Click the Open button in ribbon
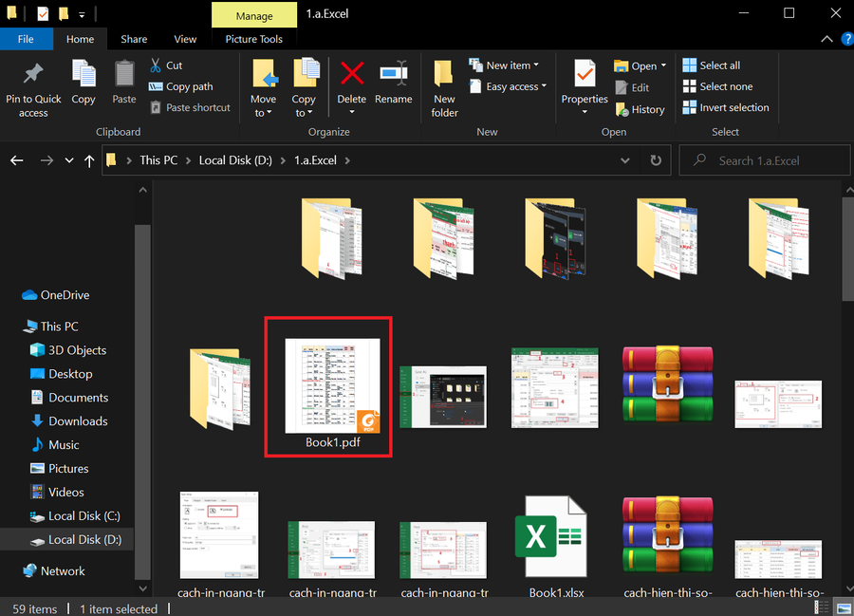 point(636,65)
